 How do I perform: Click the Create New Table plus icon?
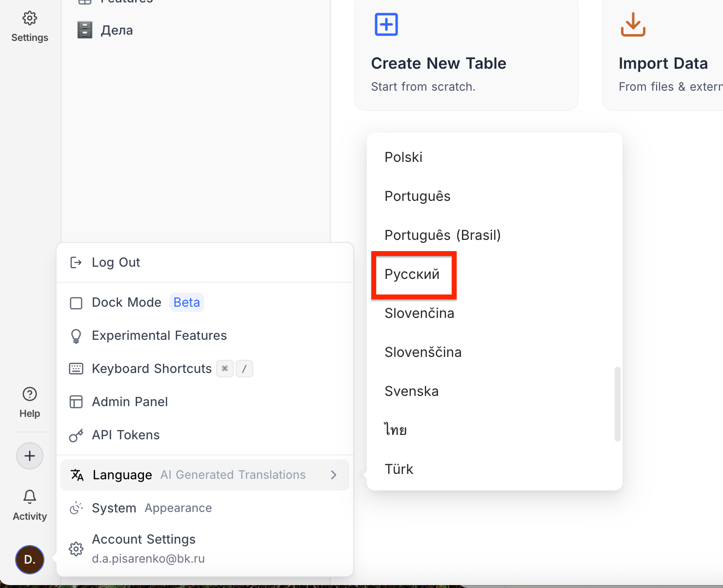pyautogui.click(x=386, y=24)
